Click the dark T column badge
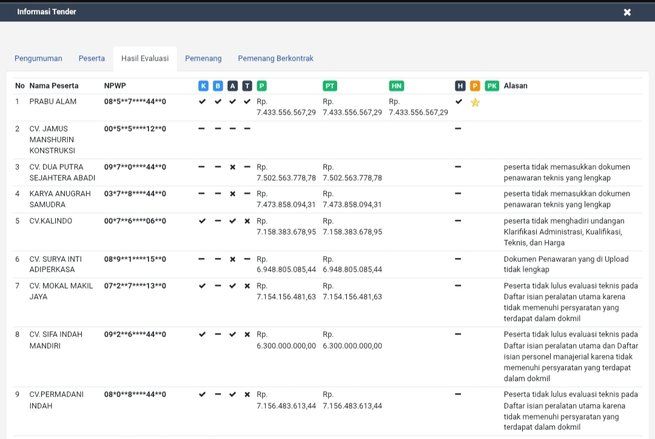The width and height of the screenshot is (655, 439). pos(247,86)
